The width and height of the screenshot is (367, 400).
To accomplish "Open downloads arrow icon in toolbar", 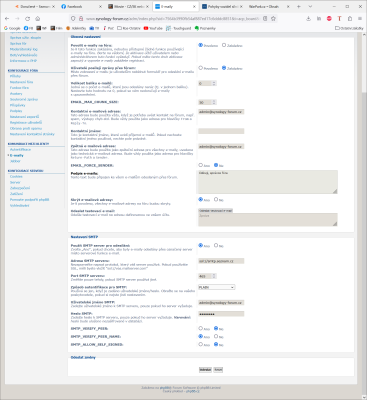I will [x=308, y=19].
